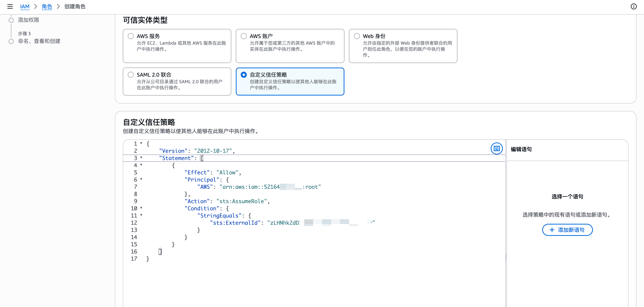Fold the Condition block at line 10
The height and width of the screenshot is (307, 644).
[x=141, y=208]
